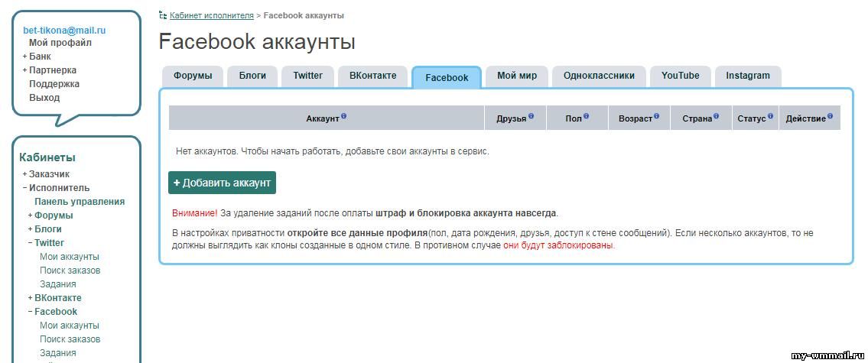The height and width of the screenshot is (363, 868).
Task: Open the Форумы tab
Action: [x=193, y=76]
